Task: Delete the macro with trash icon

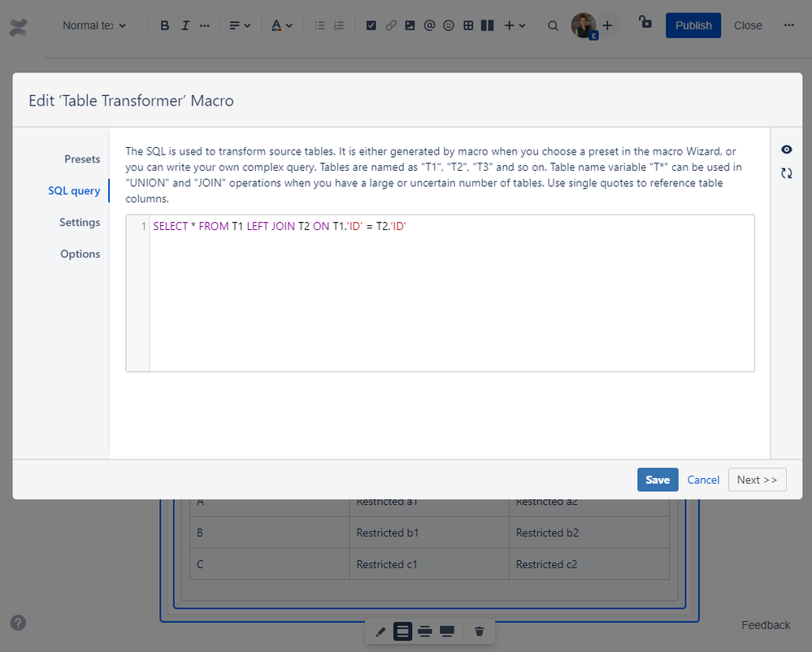Action: pos(479,632)
